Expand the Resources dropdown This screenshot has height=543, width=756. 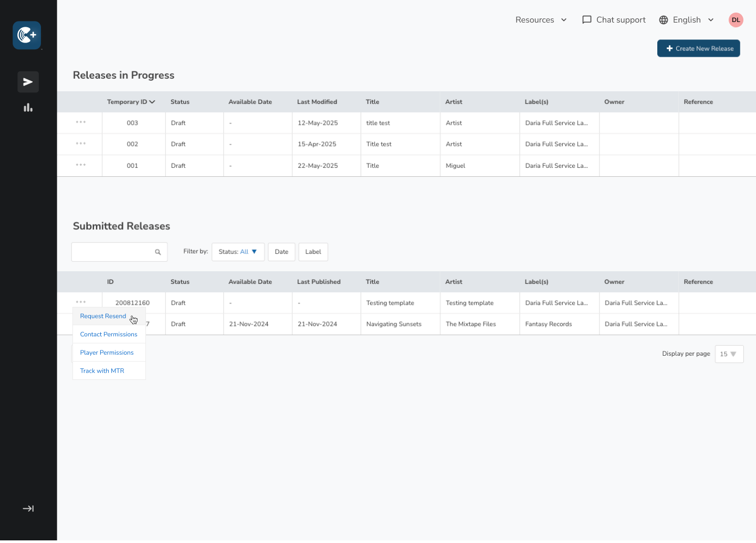tap(541, 20)
